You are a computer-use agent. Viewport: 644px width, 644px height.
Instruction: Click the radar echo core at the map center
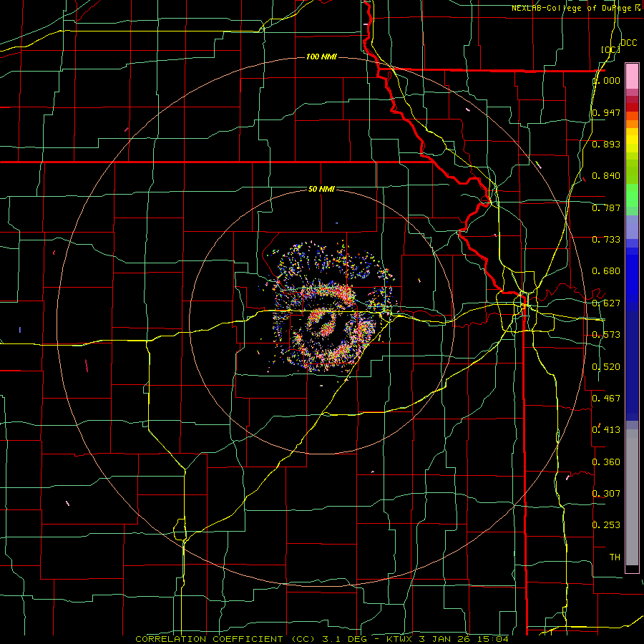coord(323,323)
